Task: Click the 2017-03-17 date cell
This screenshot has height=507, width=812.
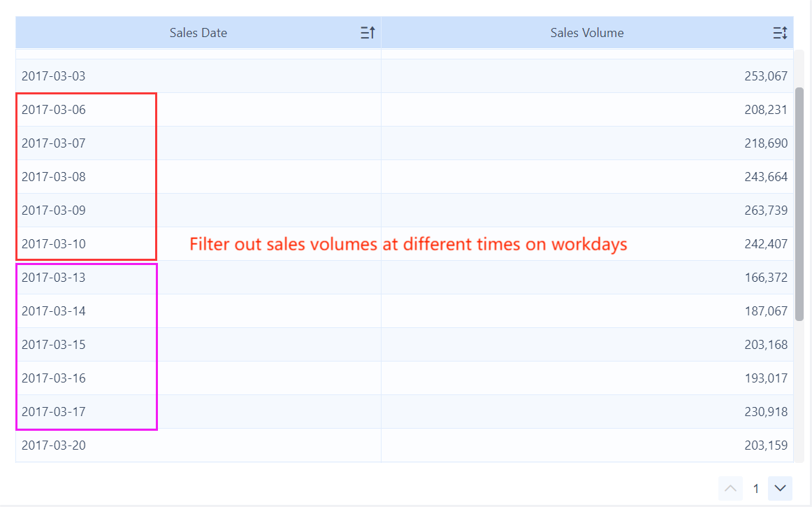Action: pyautogui.click(x=54, y=412)
